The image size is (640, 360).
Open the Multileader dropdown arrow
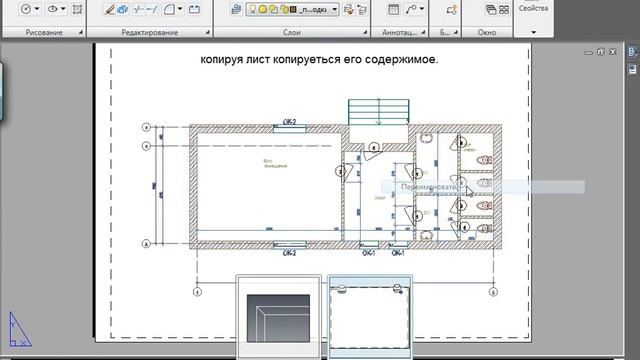[422, 9]
